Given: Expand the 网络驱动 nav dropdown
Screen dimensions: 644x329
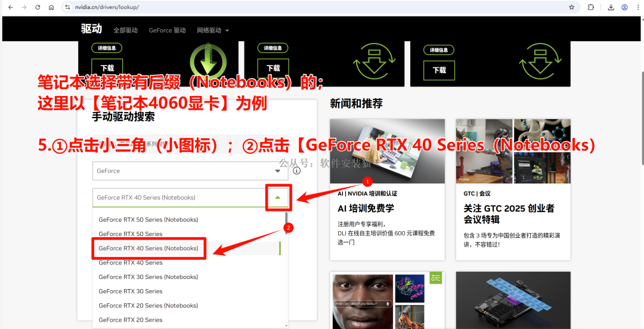Looking at the screenshot, I should tap(213, 30).
